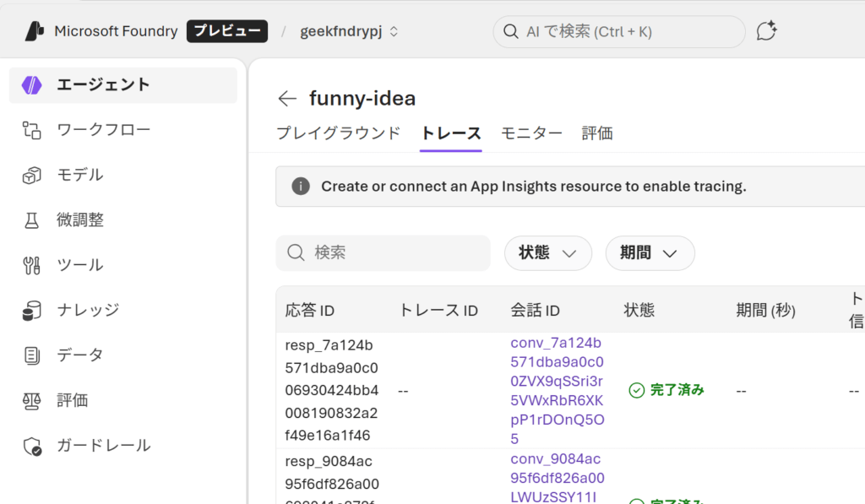Image resolution: width=865 pixels, height=504 pixels.
Task: Click the 検索 trace filter field
Action: coord(383,253)
